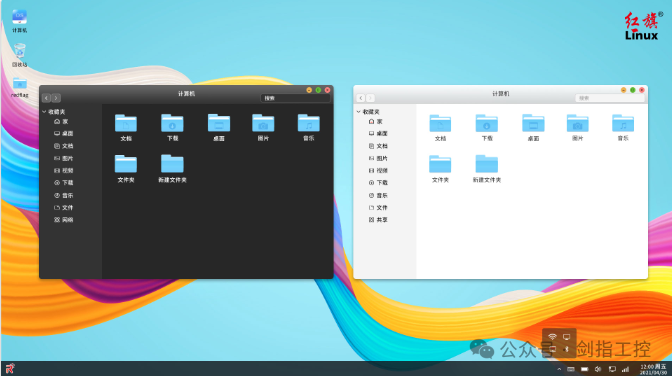Screen dimensions: 672x376
Task: Select 视频 in the dark window sidebar
Action: pos(63,170)
